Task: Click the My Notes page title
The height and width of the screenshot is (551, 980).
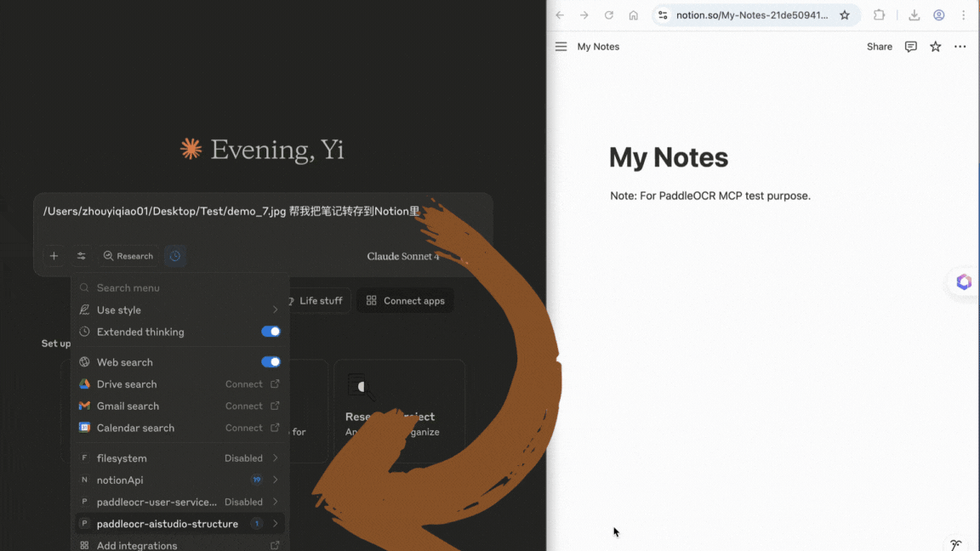Action: pyautogui.click(x=668, y=157)
